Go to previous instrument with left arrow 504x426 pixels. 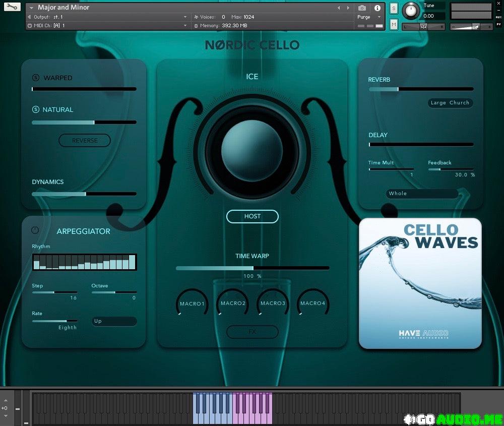pyautogui.click(x=339, y=8)
